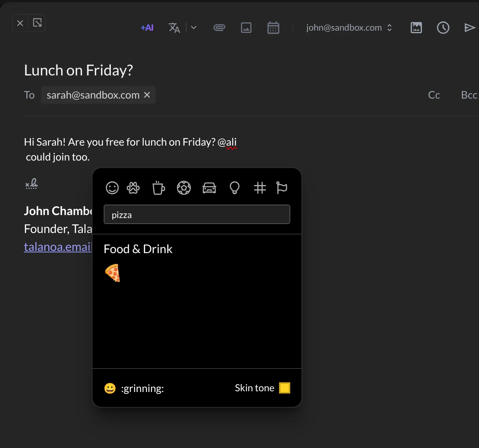Attach a file with the paperclip icon
The height and width of the screenshot is (448, 479).
(x=219, y=28)
